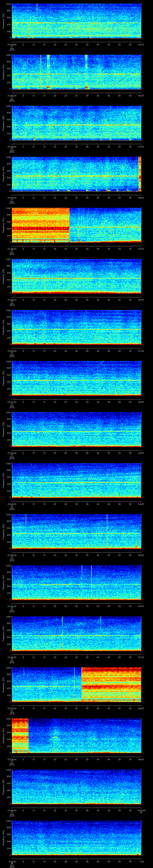The width and height of the screenshot is (153, 868).
Task: Click the 23:59:00 start time label
Action: (12, 810)
